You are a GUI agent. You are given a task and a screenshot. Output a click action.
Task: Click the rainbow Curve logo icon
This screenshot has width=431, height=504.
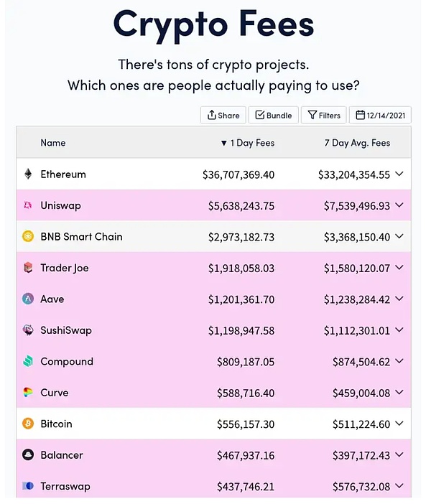pyautogui.click(x=28, y=393)
